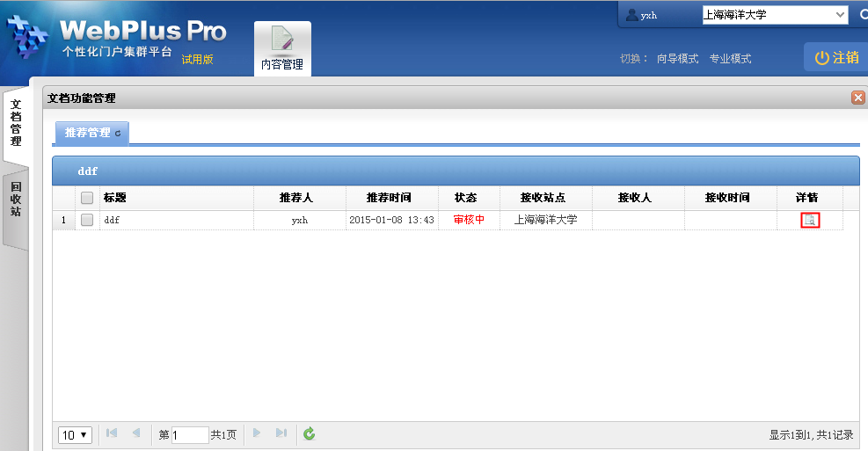This screenshot has height=451, width=868.
Task: Click the page number input field
Action: 190,434
